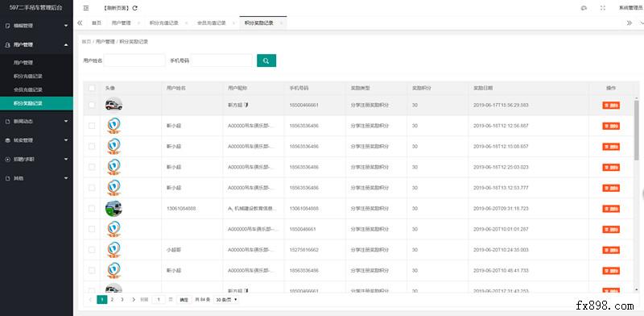
Task: Open avatar of the 2019-06-17 first row
Action: [x=114, y=105]
